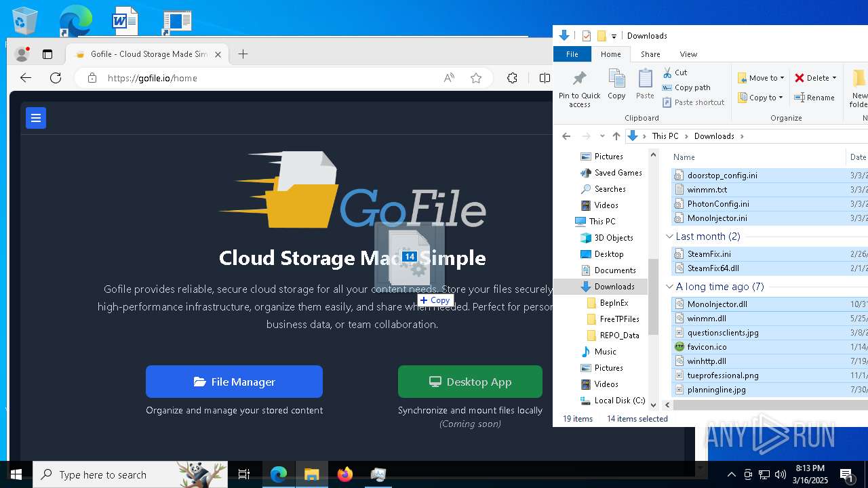Click the browser Back arrow
Screen dimensions: 868x488
pos(26,78)
